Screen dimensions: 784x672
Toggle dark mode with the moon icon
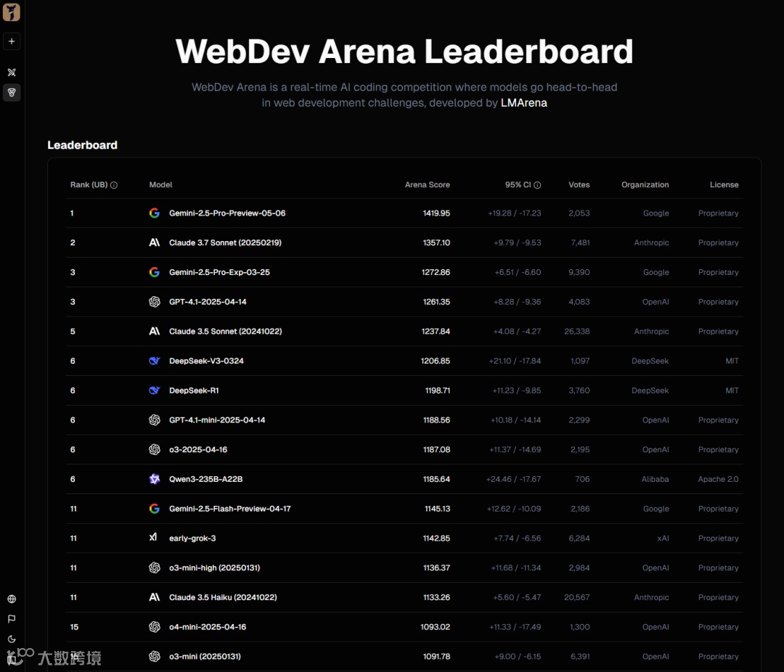(x=12, y=639)
